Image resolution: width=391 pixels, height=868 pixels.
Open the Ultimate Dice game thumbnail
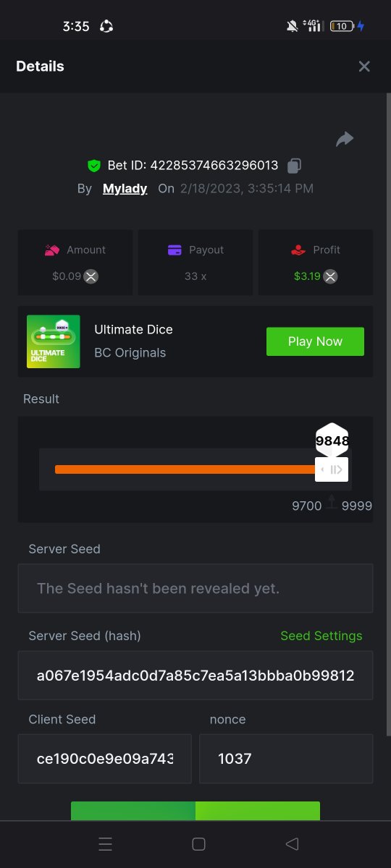54,341
